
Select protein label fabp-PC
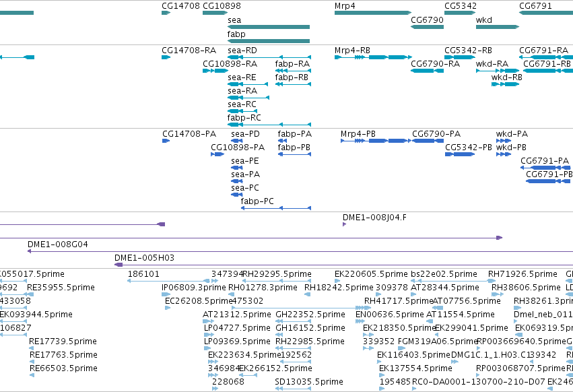(x=257, y=201)
